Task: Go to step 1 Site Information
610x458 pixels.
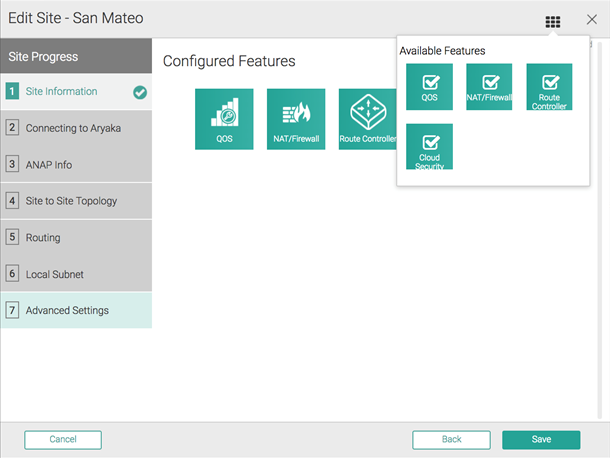Action: tap(62, 91)
